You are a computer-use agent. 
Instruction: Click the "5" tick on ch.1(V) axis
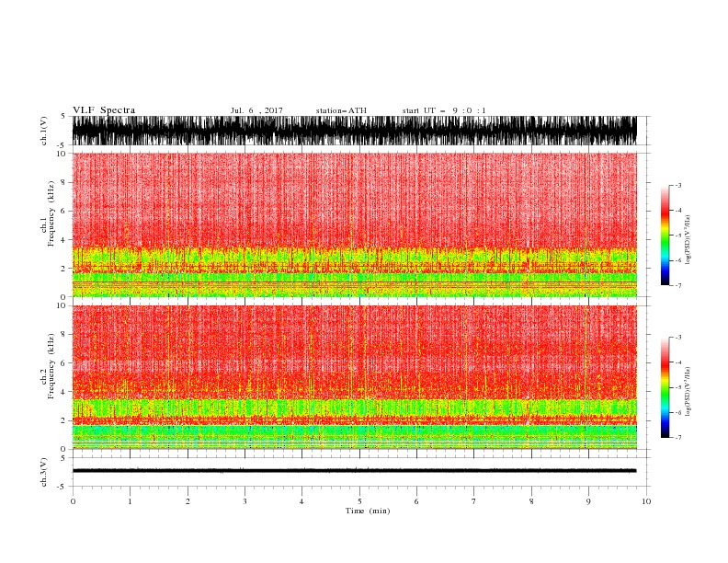pos(63,117)
